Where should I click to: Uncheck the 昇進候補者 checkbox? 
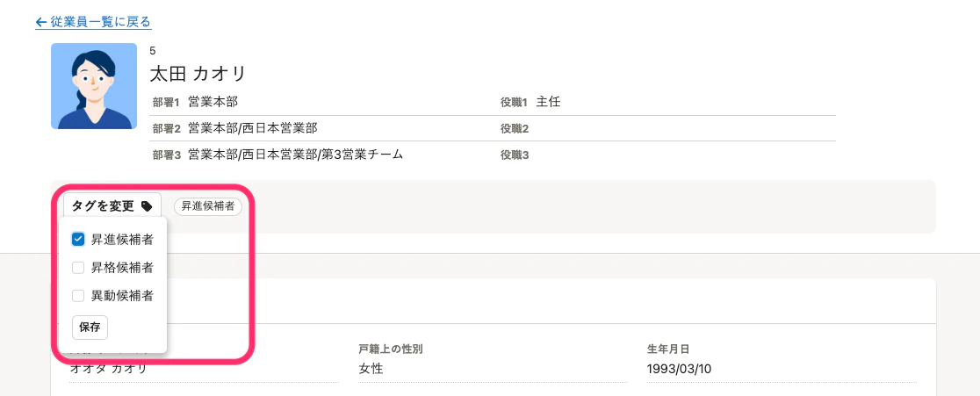pyautogui.click(x=78, y=239)
